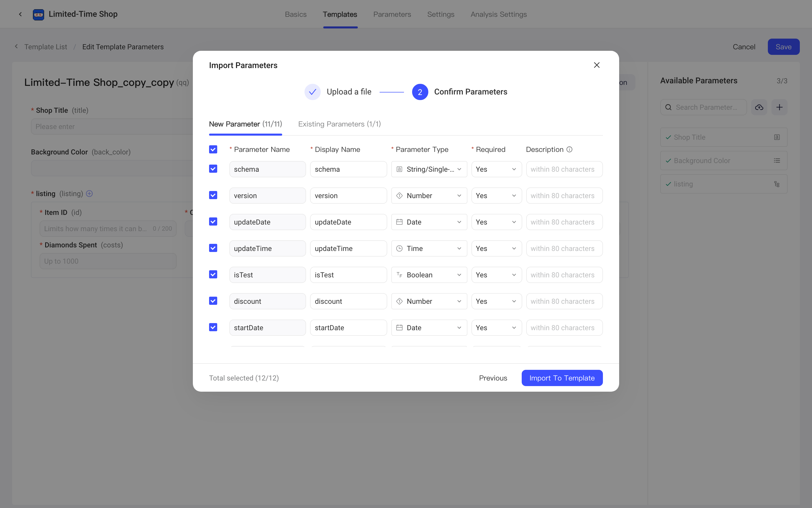Viewport: 812px width, 508px height.
Task: Click the list icon on Background Color
Action: [x=777, y=161]
